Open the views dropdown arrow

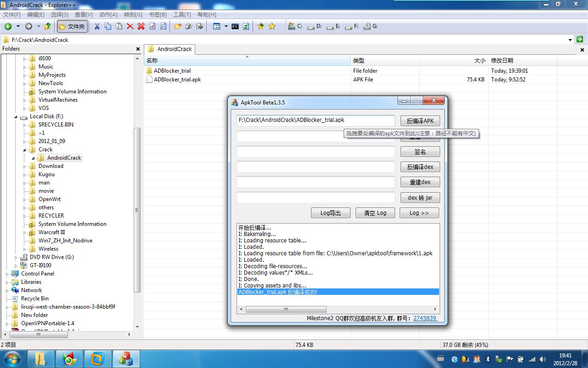[226, 27]
